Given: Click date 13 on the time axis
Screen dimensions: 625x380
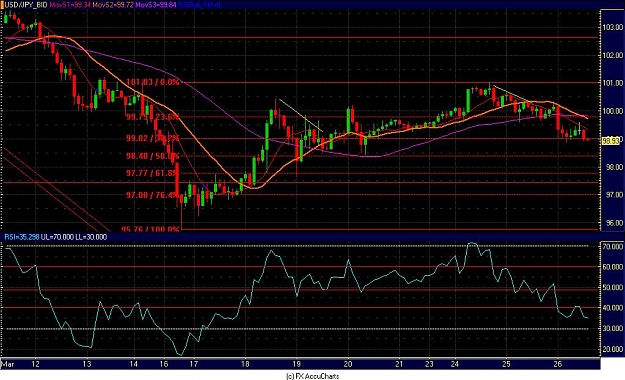Looking at the screenshot, I should pyautogui.click(x=87, y=364).
